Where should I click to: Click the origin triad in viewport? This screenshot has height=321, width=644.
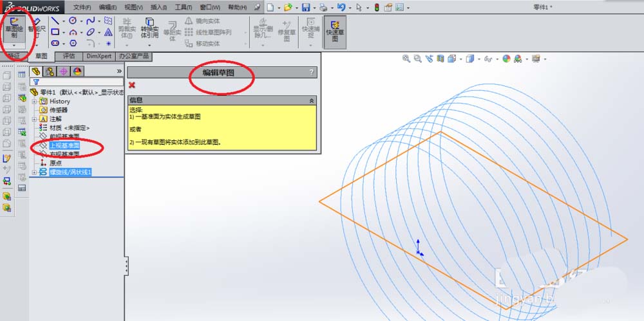[419, 249]
